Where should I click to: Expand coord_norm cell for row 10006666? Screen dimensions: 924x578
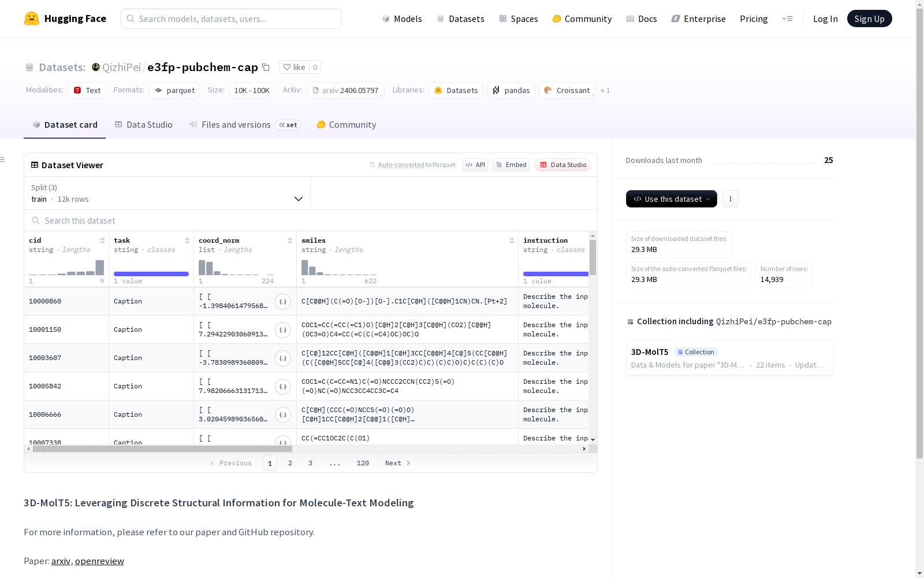tap(283, 414)
